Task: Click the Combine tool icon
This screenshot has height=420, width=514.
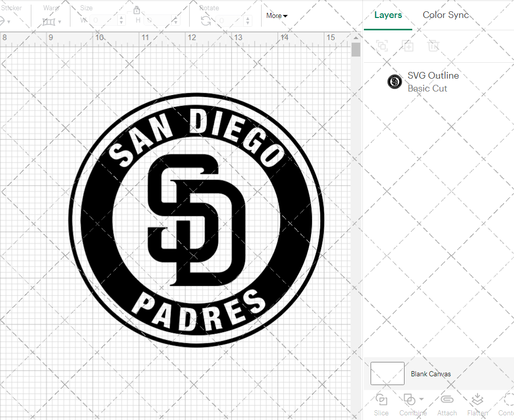Action: click(410, 399)
